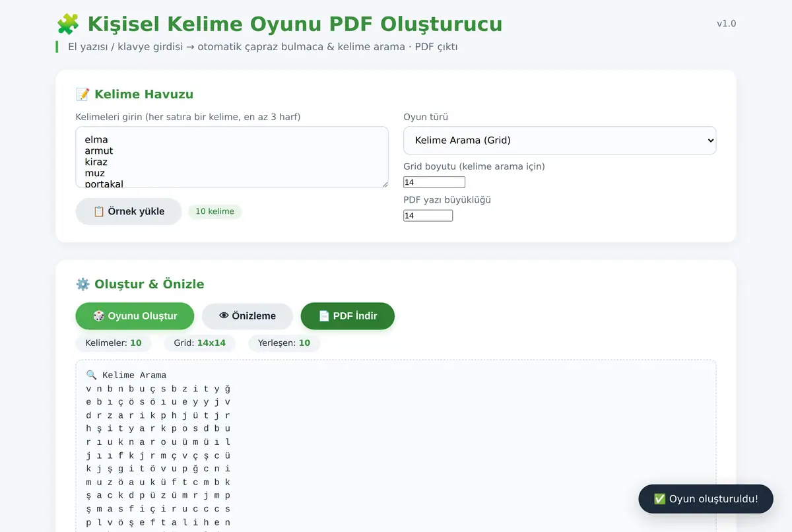Click the word 'muz' in the list

point(95,173)
